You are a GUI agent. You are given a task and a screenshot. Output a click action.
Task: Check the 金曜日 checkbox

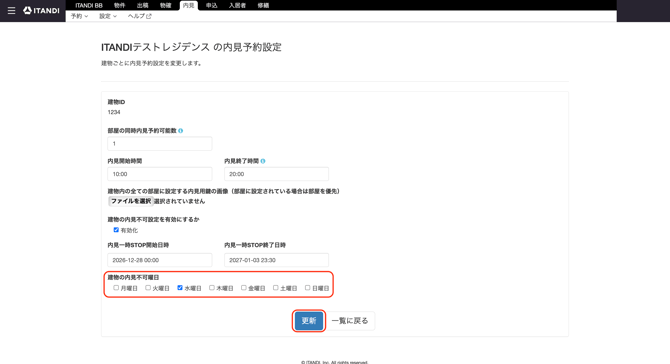(244, 288)
